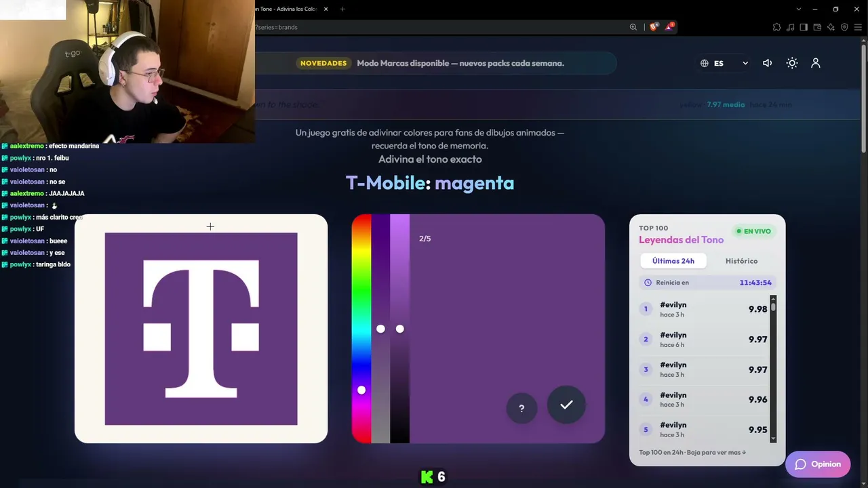Viewport: 868px width, 488px height.
Task: Open the ES language selector
Action: (x=724, y=63)
